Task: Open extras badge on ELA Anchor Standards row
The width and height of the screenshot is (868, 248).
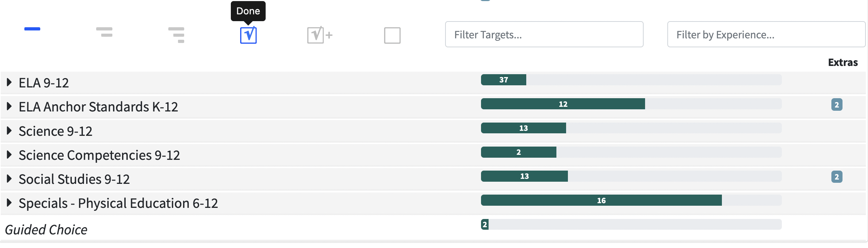Action: pyautogui.click(x=837, y=105)
